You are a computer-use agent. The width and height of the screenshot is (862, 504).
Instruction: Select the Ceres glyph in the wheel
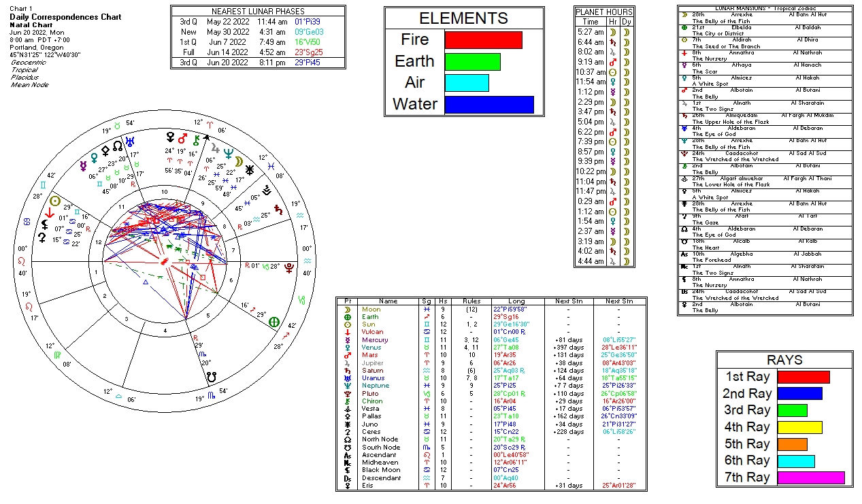[x=42, y=237]
